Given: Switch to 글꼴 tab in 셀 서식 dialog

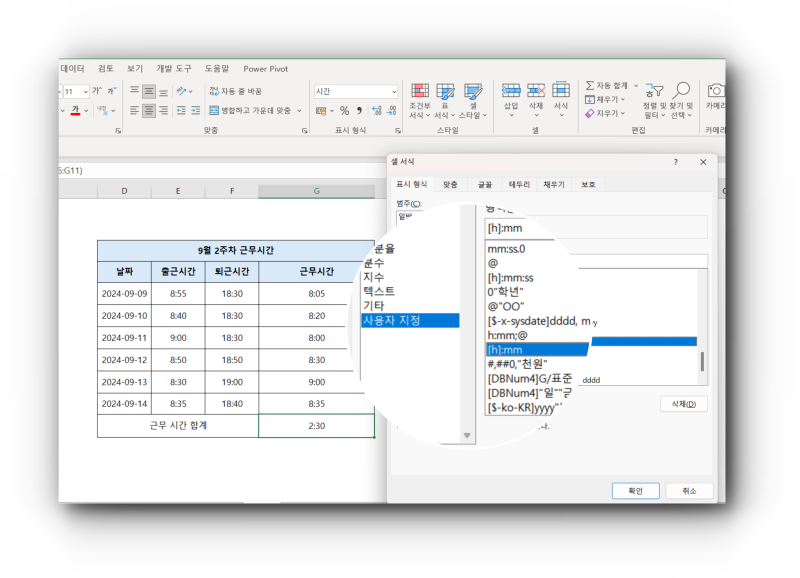Looking at the screenshot, I should pyautogui.click(x=485, y=185).
